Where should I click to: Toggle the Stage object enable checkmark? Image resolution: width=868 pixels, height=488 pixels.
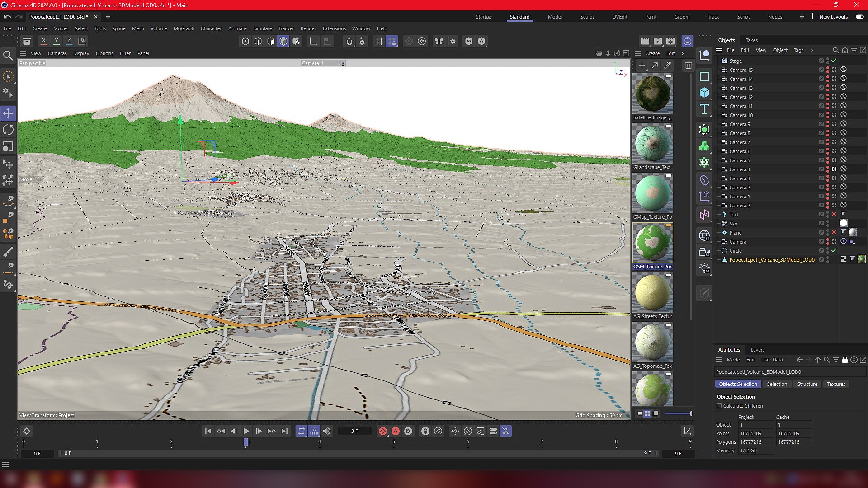[834, 61]
